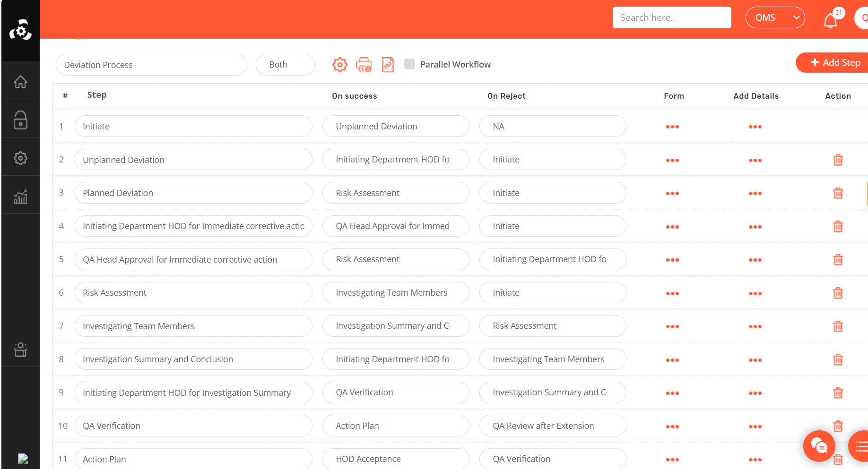Image resolution: width=868 pixels, height=469 pixels.
Task: Open Form options for step 10 QA Verification
Action: pos(672,426)
